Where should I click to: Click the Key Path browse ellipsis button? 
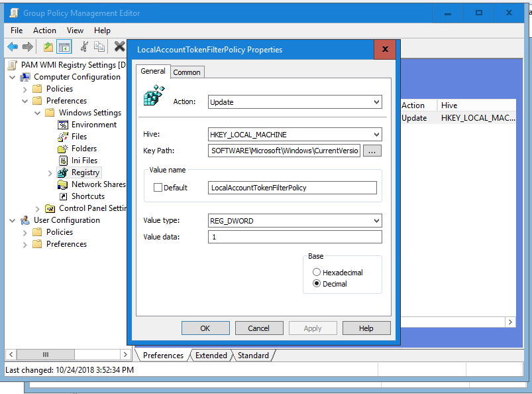(372, 151)
